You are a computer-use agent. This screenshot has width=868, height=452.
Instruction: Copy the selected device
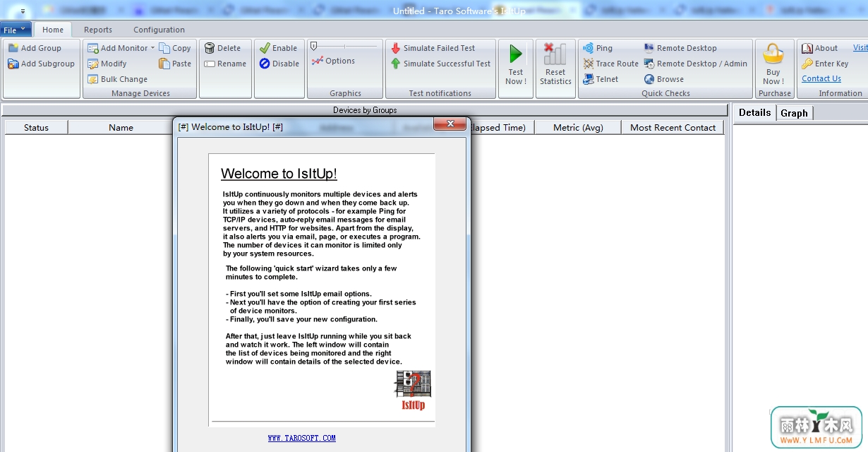tap(175, 48)
